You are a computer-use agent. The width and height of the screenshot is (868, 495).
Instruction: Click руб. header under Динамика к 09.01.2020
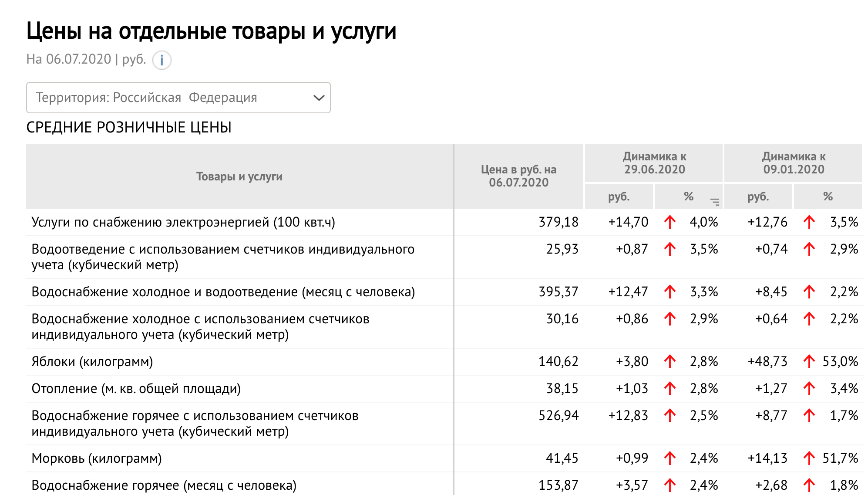(x=758, y=197)
